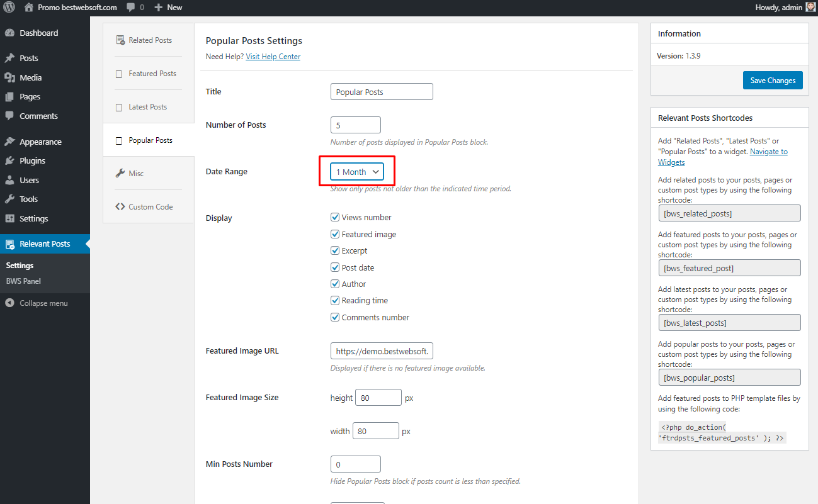Open the Misc settings tab
Image resolution: width=818 pixels, height=504 pixels.
pos(149,174)
